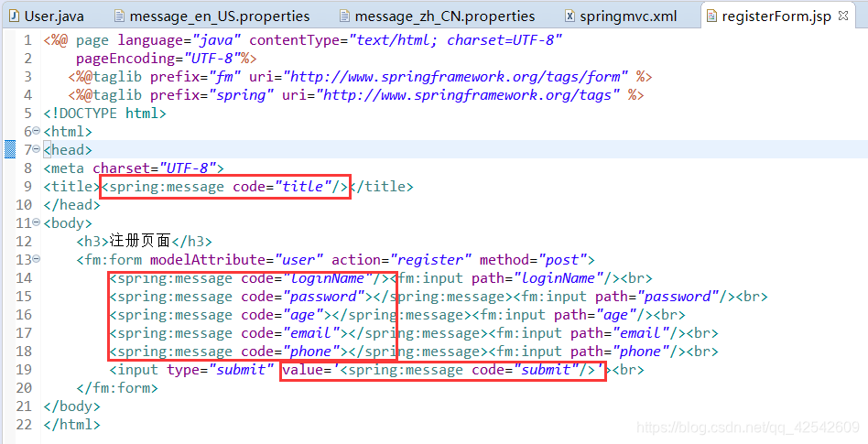868x444 pixels.
Task: Click the <!DOCTYPE html> declaration
Action: (104, 113)
